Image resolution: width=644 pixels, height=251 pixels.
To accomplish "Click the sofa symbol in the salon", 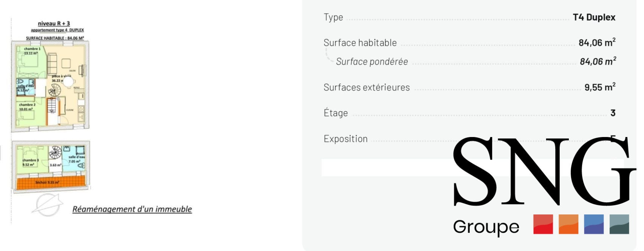I will click(52, 64).
